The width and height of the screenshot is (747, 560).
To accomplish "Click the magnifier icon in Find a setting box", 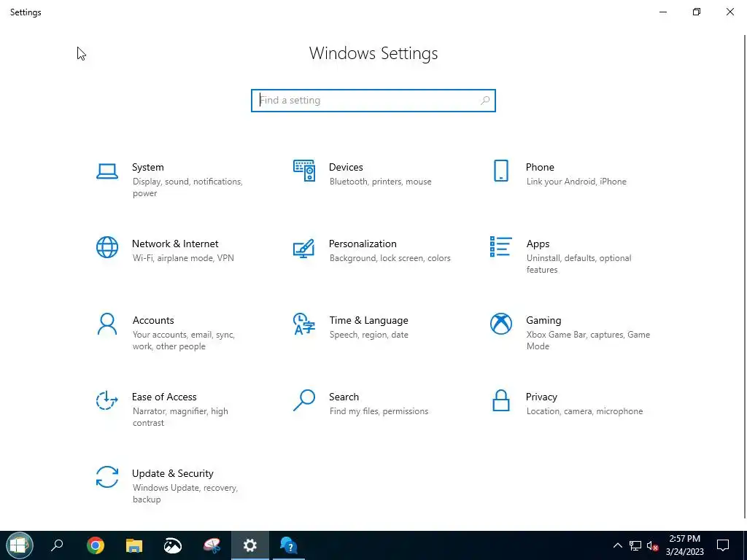I will pos(485,101).
